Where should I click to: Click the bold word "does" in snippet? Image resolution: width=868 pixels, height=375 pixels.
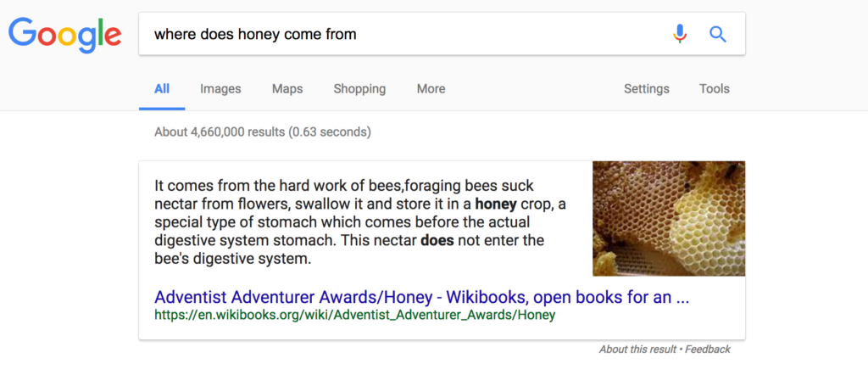[437, 241]
